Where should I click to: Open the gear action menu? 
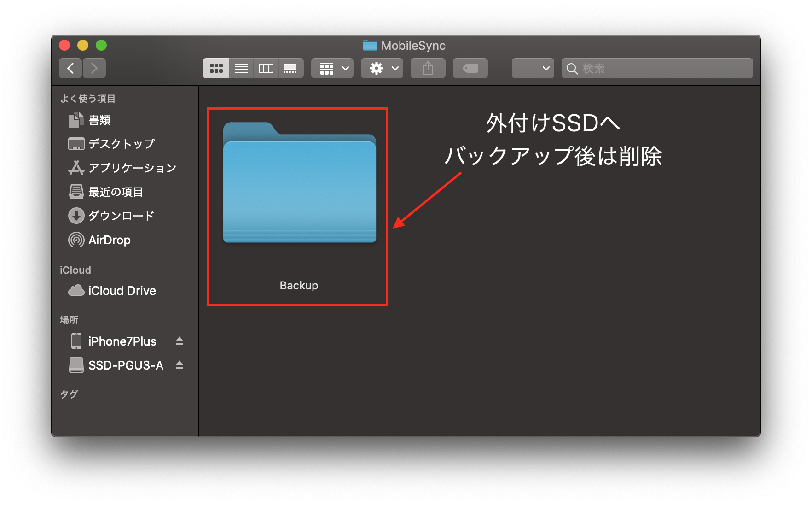coord(382,68)
